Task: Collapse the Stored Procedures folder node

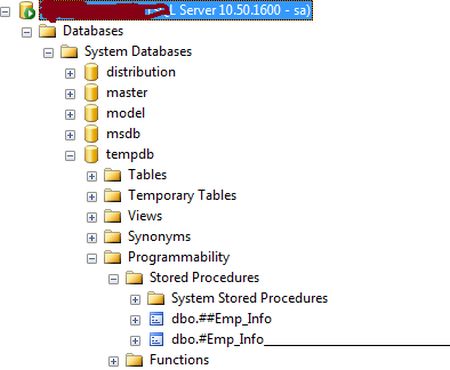Action: pyautogui.click(x=113, y=279)
